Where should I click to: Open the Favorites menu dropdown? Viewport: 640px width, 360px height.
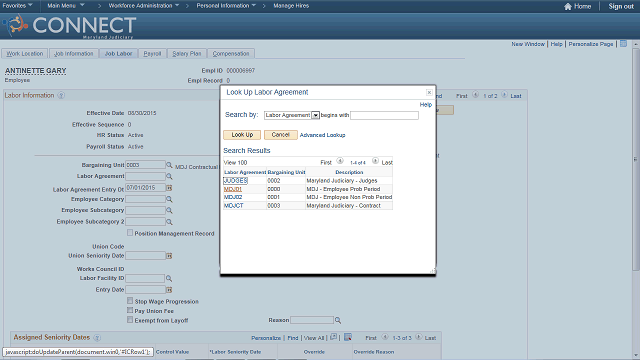coord(18,6)
